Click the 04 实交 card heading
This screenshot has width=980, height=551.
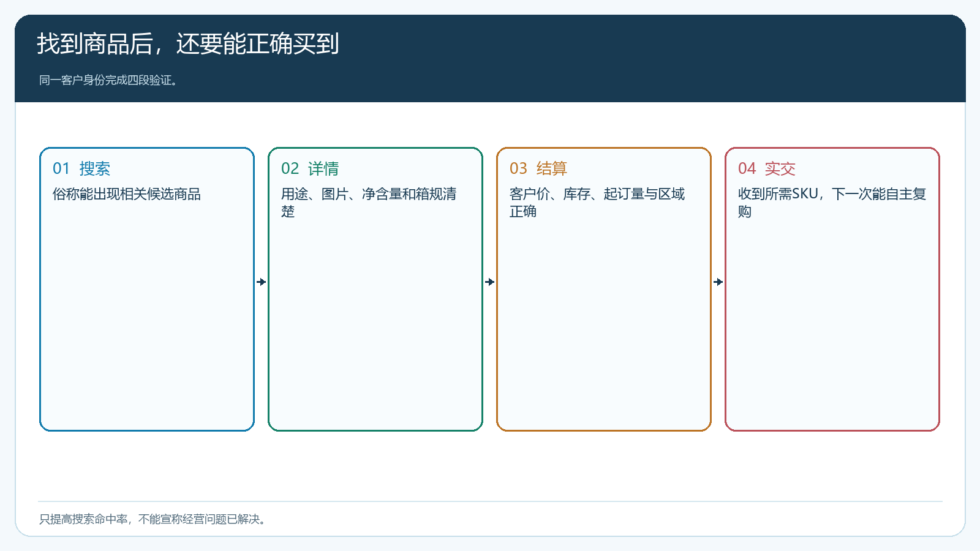coord(767,168)
